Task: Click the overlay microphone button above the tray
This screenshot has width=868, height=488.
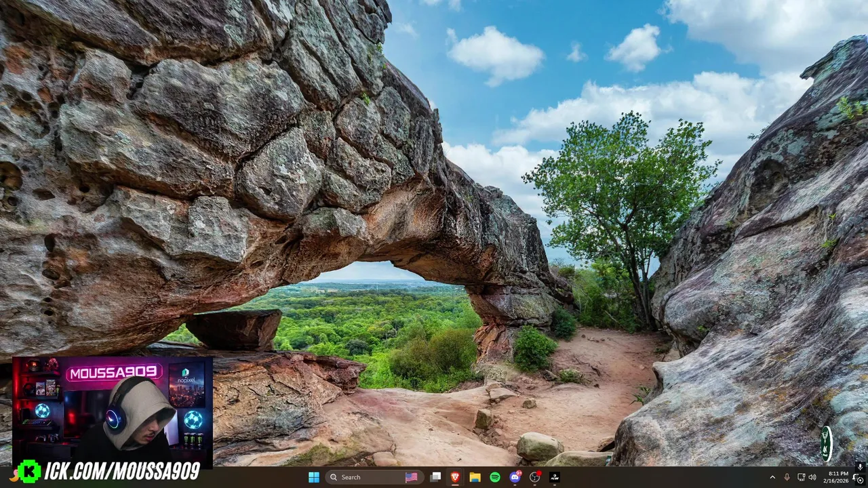Action: 860,467
